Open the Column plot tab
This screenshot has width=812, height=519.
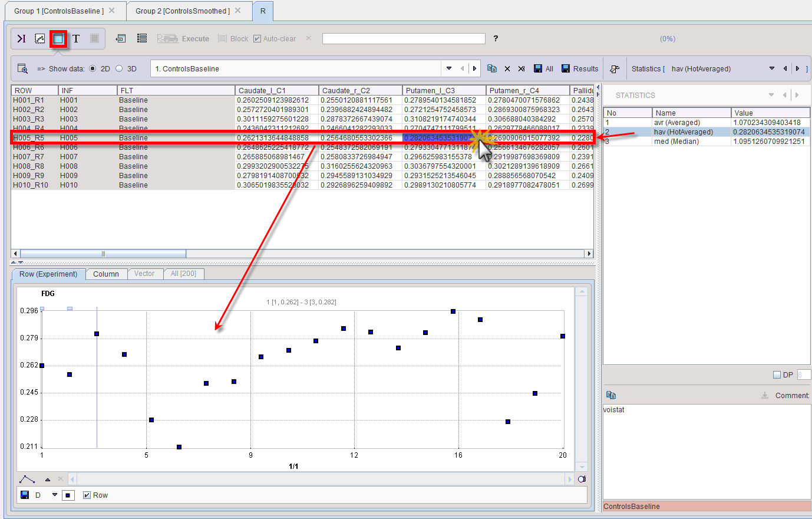tap(106, 274)
